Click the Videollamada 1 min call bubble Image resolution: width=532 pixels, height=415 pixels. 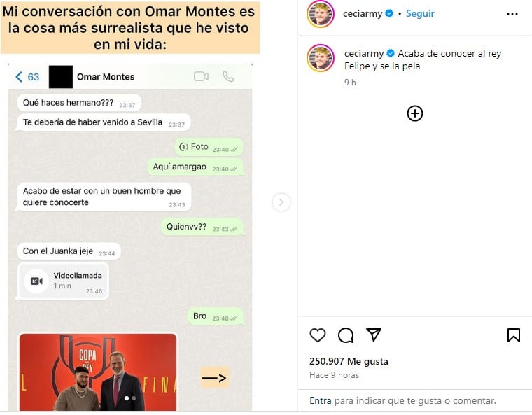pyautogui.click(x=63, y=281)
